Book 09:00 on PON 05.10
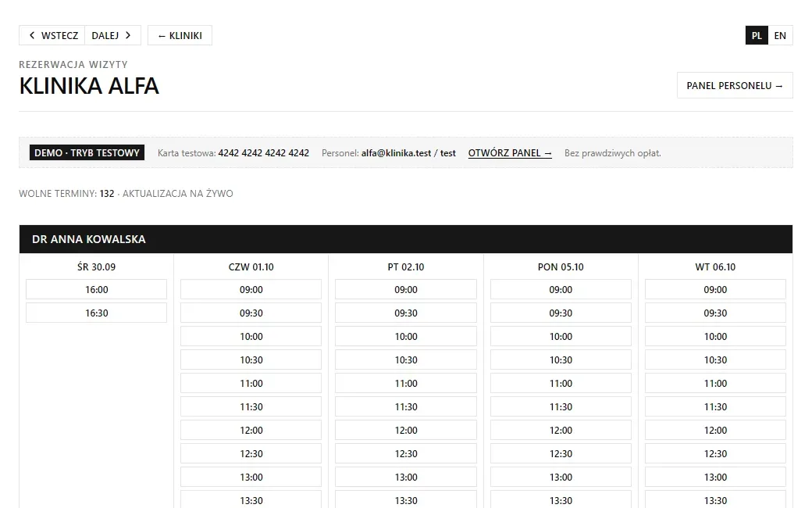 point(561,289)
